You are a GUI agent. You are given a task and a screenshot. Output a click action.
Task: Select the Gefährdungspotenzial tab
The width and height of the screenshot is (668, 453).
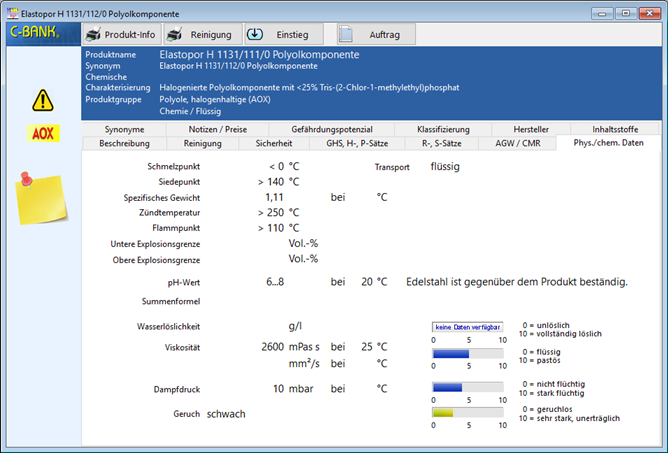tap(330, 130)
